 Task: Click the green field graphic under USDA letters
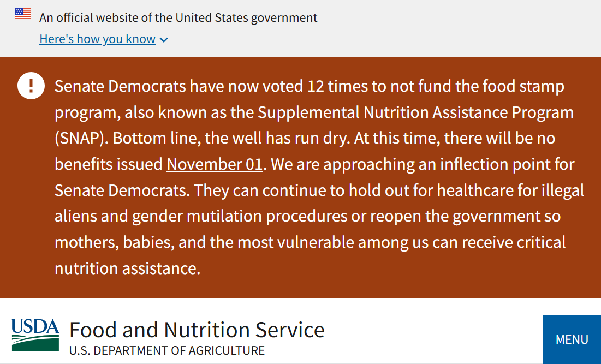(35, 344)
